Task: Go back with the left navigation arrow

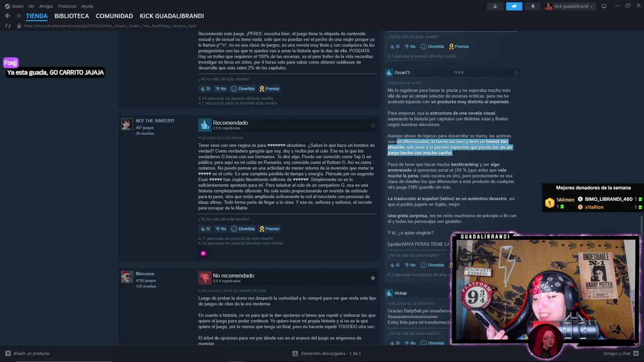Action: tap(8, 16)
